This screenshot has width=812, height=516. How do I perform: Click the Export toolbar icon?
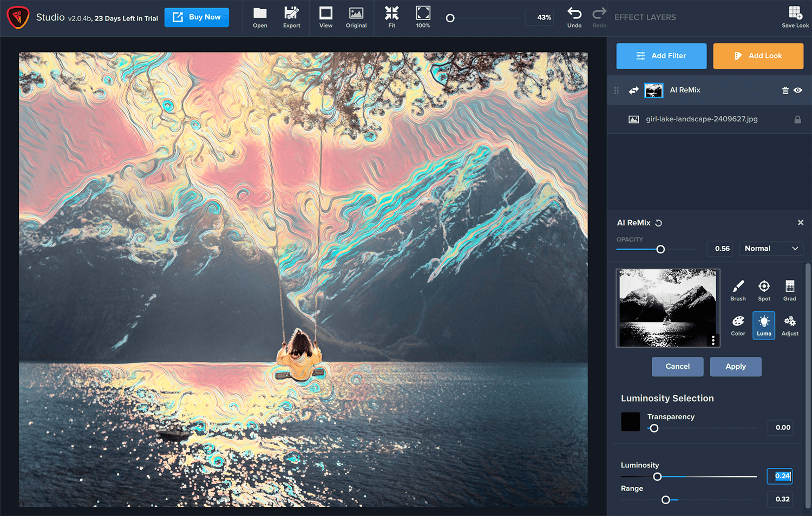tap(291, 17)
